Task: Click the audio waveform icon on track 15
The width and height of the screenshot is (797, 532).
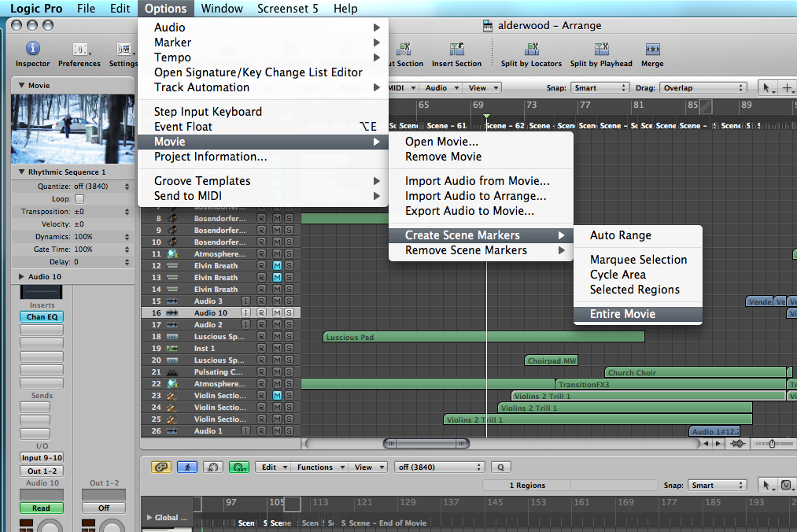Action: [x=172, y=301]
